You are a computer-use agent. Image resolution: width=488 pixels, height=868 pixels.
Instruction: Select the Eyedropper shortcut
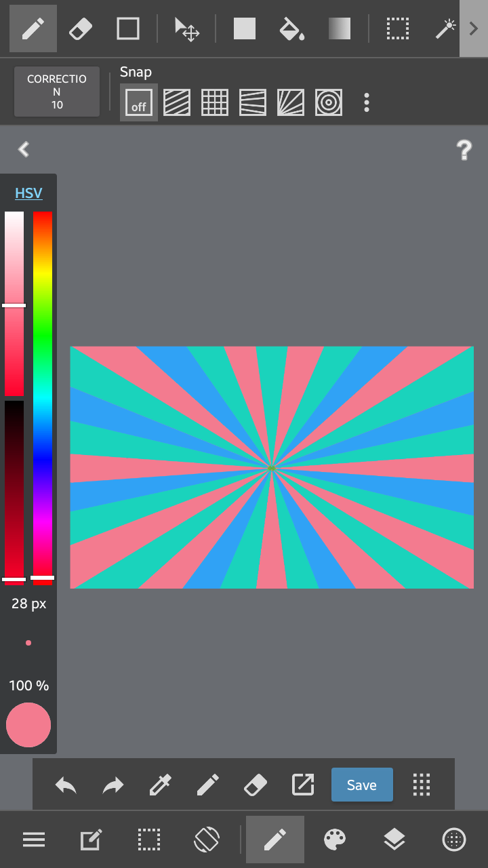coord(161,785)
